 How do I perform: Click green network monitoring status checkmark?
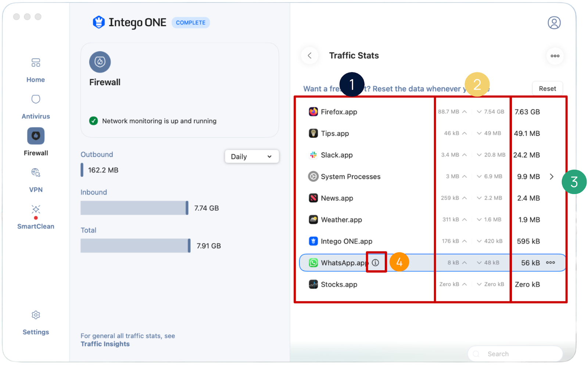point(94,121)
